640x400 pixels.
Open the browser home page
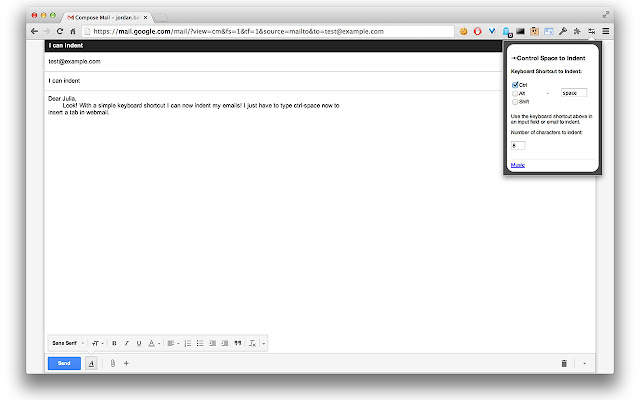[73, 31]
